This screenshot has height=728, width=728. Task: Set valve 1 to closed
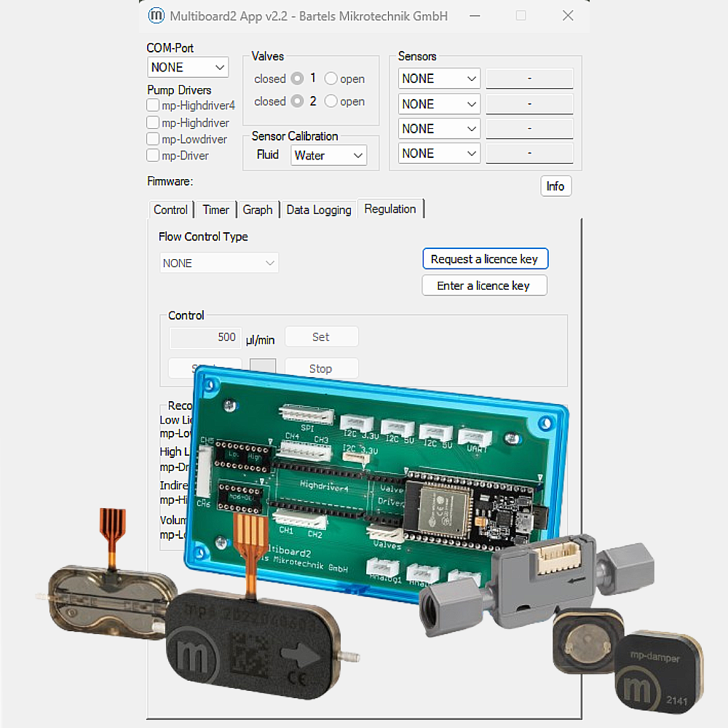[297, 79]
